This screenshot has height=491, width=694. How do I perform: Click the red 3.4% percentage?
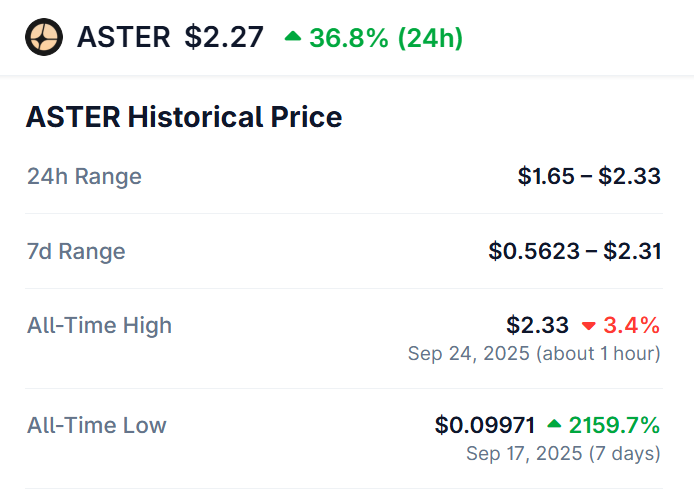coord(631,325)
